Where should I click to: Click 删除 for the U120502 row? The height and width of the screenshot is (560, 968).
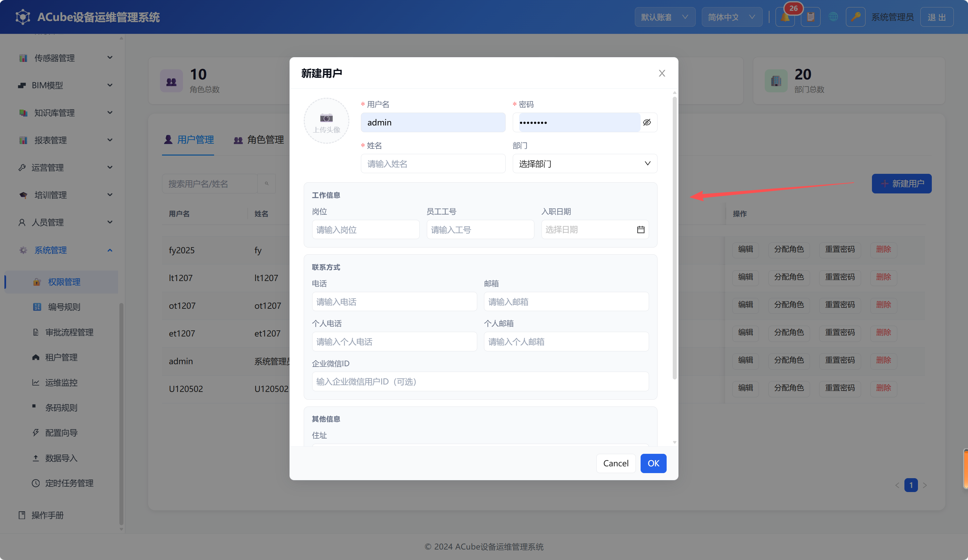[883, 388]
